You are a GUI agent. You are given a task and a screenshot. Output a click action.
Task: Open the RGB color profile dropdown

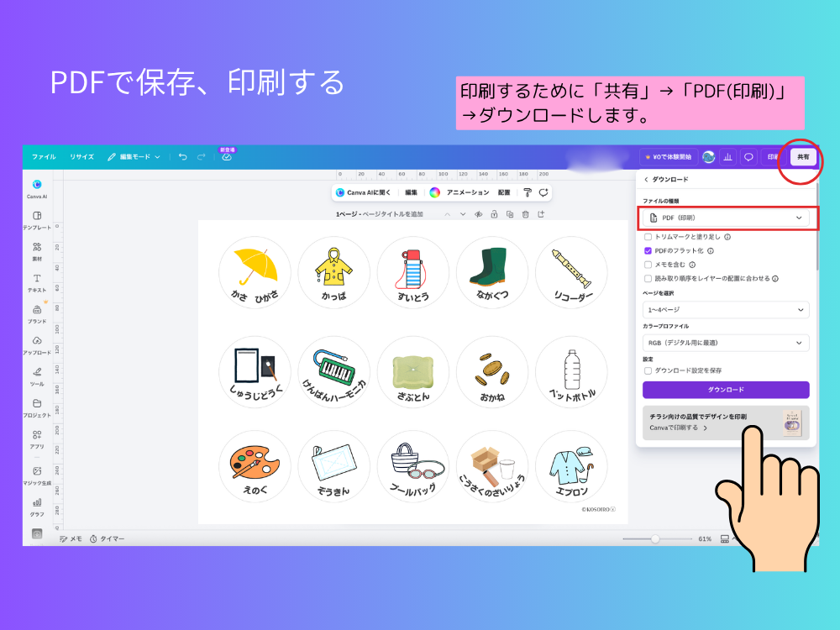click(726, 343)
